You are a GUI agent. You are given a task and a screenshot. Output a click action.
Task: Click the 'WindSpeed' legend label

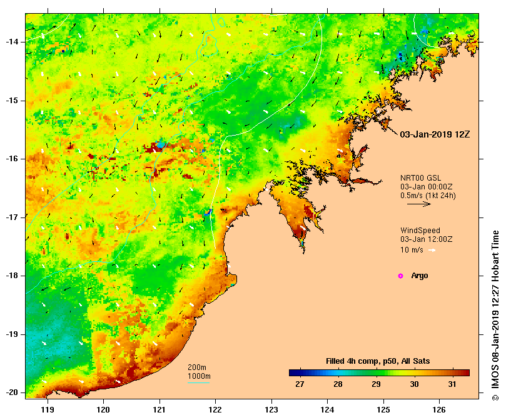[x=420, y=231]
